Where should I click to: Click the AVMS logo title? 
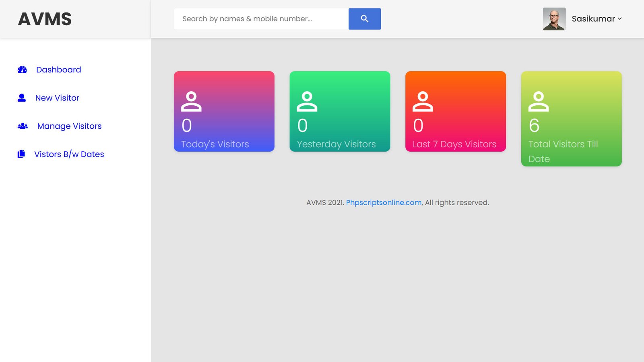[x=45, y=19]
